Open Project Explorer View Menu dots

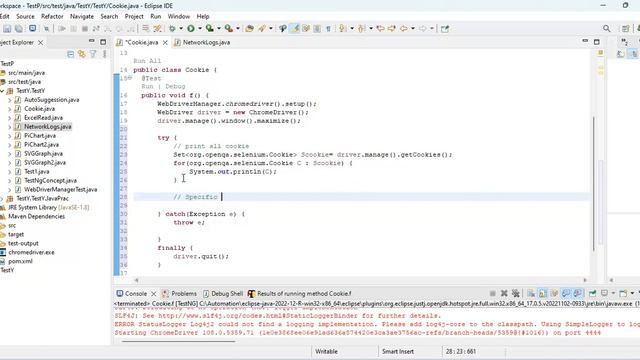point(104,54)
